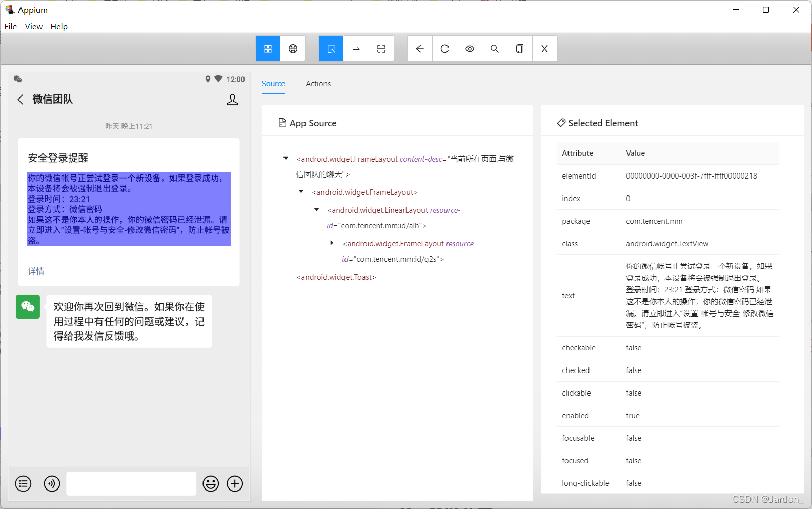The image size is (812, 509).
Task: Tap the menu list icon in chat bar
Action: coord(23,483)
